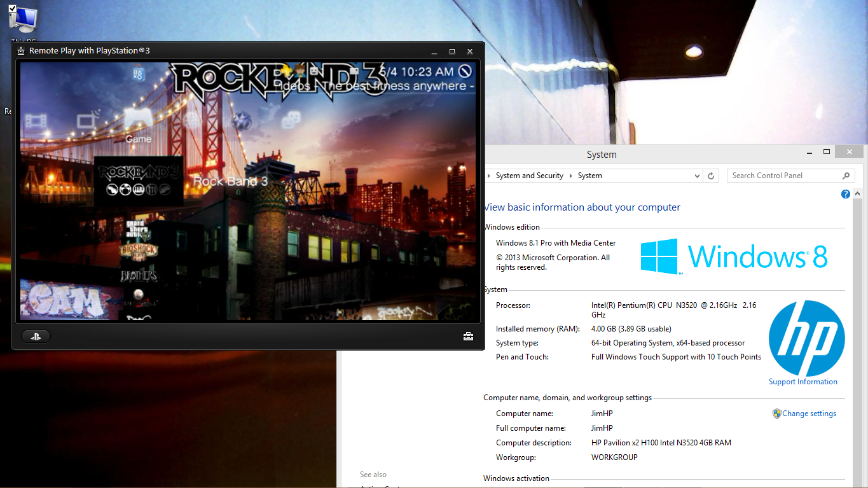Viewport: 868px width, 488px height.
Task: Click 'Windows activation' section header
Action: tap(516, 478)
